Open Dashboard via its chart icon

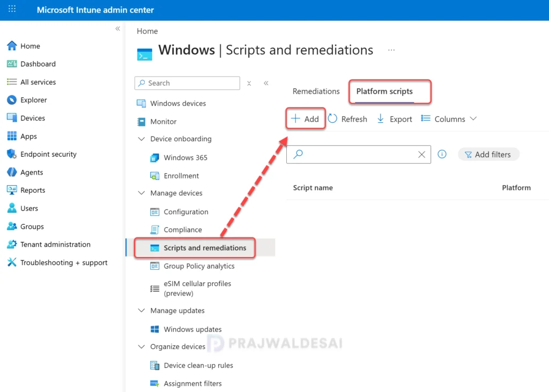12,64
